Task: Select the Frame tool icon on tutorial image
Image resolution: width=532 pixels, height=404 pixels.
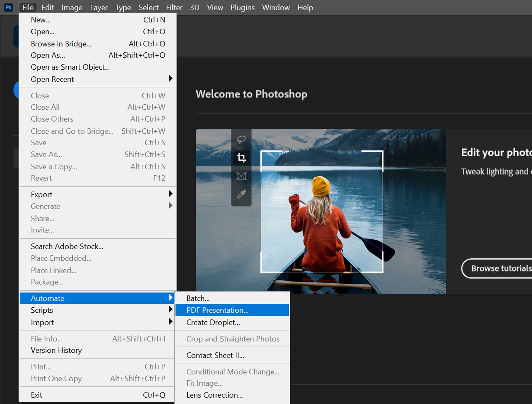Action: (241, 176)
